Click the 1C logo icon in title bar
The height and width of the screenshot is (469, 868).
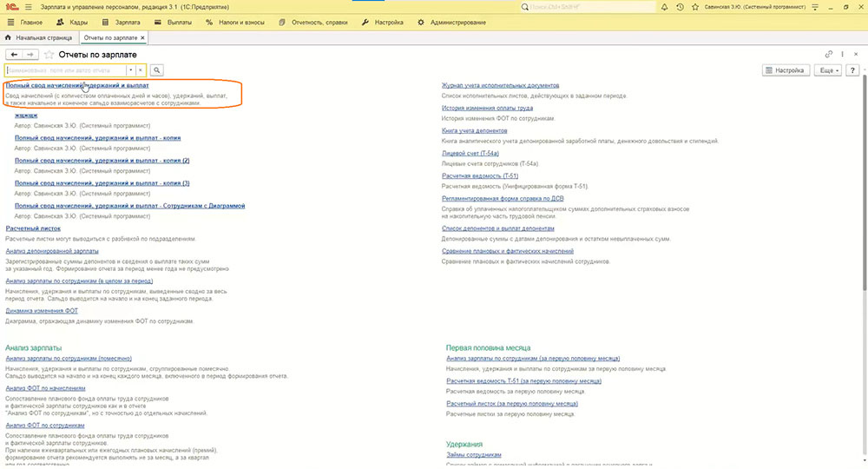11,7
